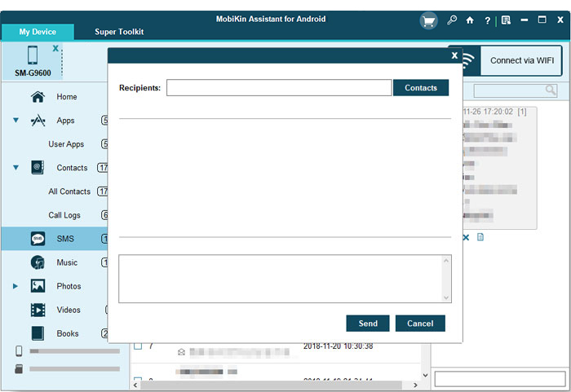Click the reply text box at bottom right
This screenshot has height=392, width=571.
(500, 379)
